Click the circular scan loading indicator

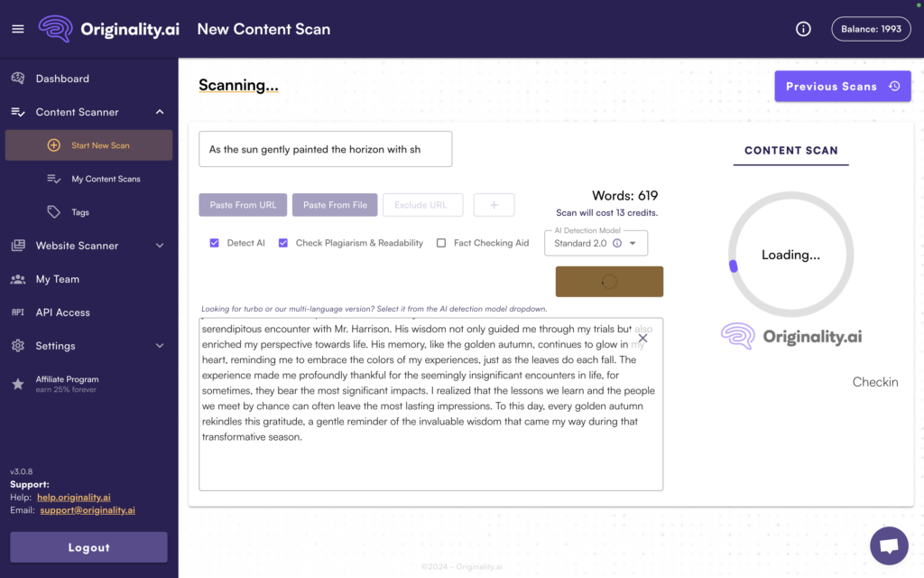pos(790,255)
